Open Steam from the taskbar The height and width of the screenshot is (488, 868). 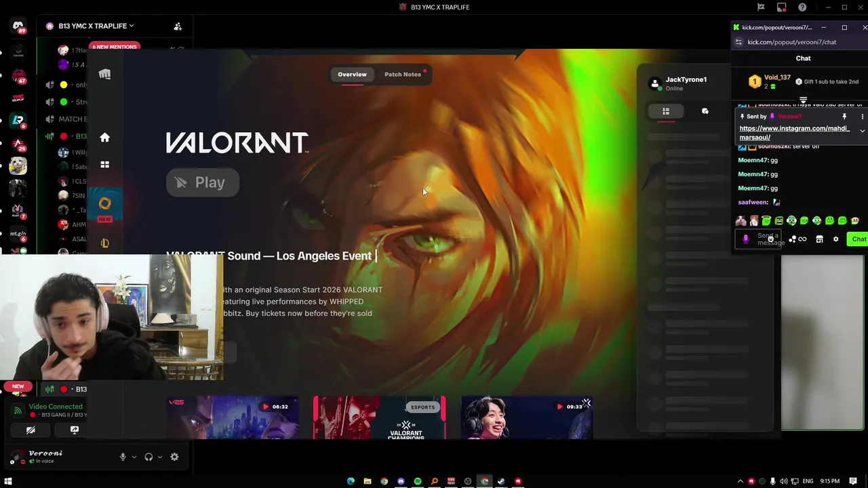pos(501,481)
